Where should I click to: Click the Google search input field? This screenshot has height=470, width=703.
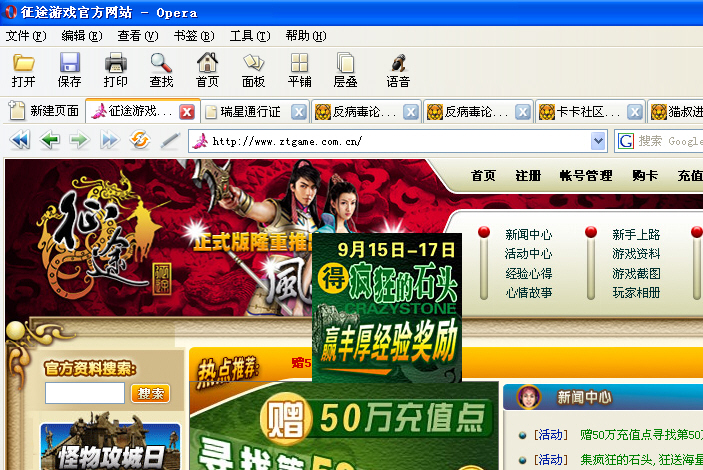669,141
